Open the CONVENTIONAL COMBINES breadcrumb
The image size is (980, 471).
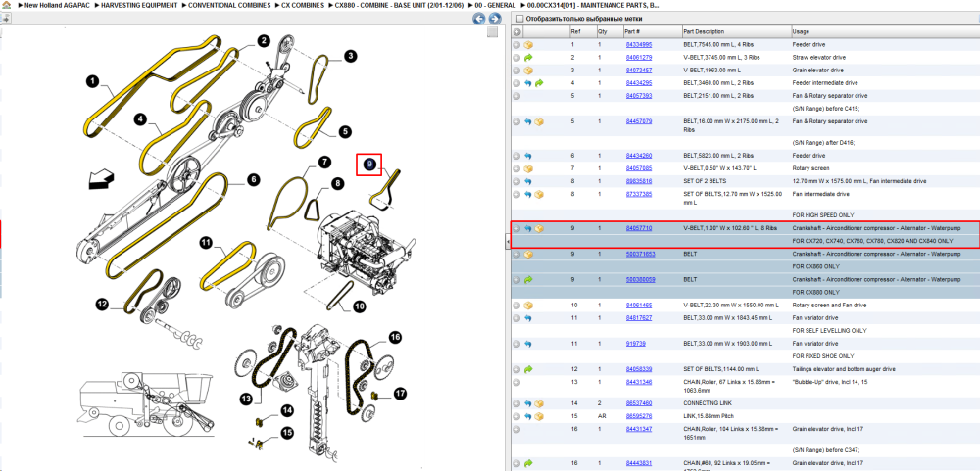229,5
